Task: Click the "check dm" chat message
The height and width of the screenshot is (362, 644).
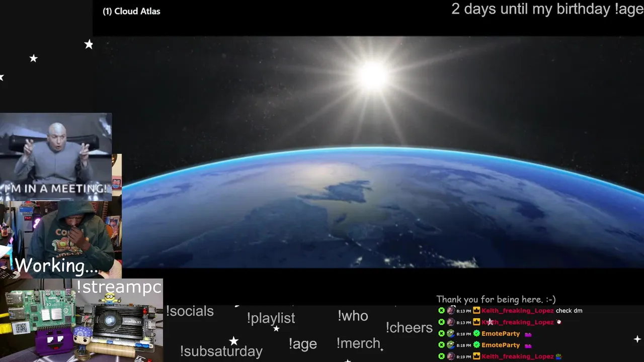Action: pos(569,311)
